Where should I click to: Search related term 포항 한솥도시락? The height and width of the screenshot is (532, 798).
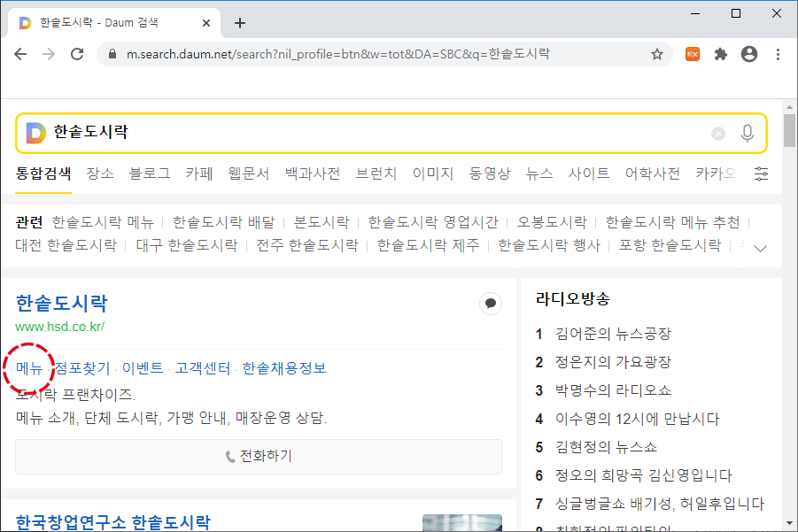[670, 245]
